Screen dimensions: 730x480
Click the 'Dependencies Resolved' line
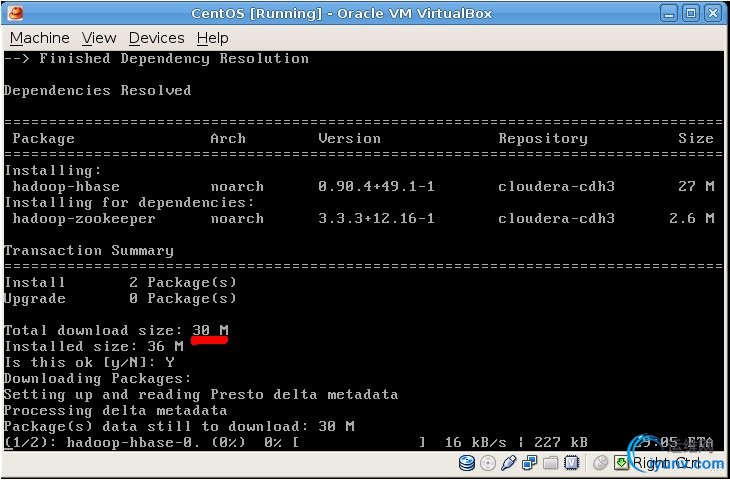pyautogui.click(x=97, y=90)
